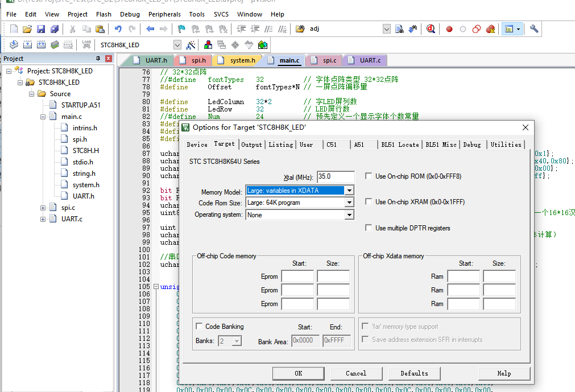The image size is (575, 392).
Task: Enable Use On-chip ROM checkbox
Action: [x=369, y=176]
